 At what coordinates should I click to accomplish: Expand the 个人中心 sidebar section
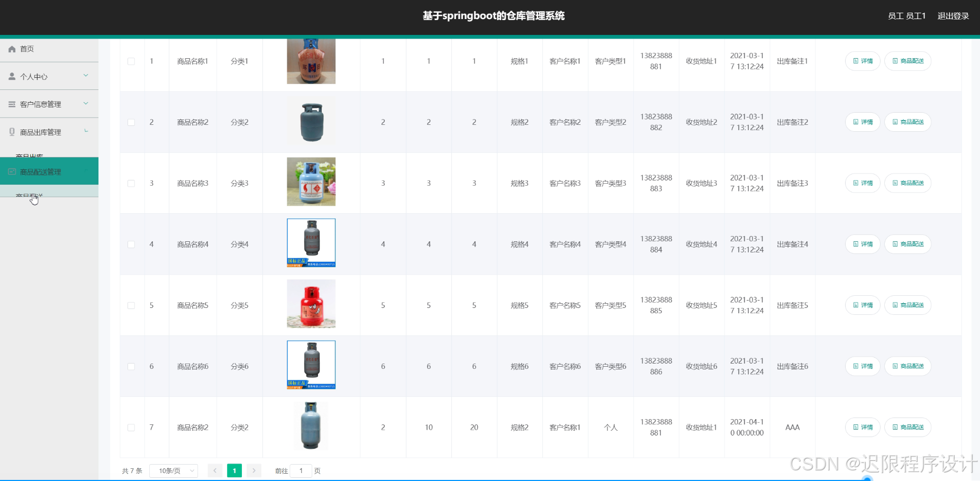click(49, 76)
